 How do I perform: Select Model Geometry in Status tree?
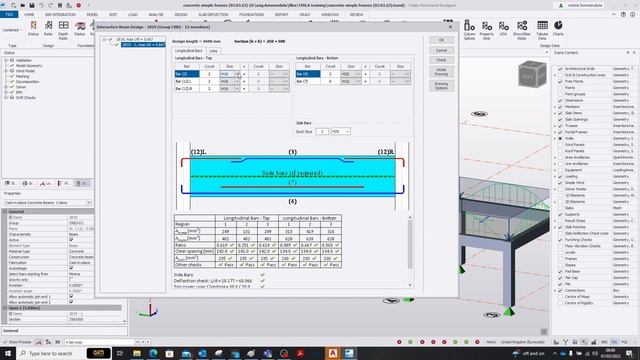click(x=29, y=65)
